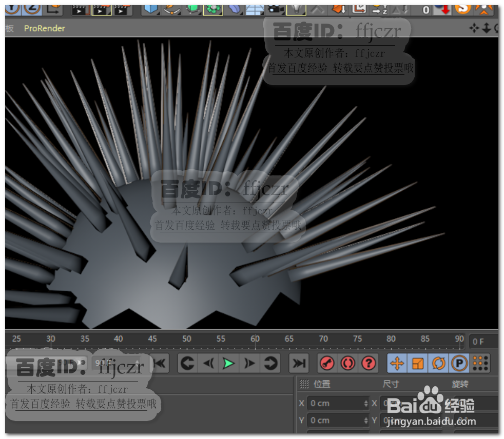Open the ProRender menu
Viewport: 504px width, 439px height.
[x=44, y=28]
